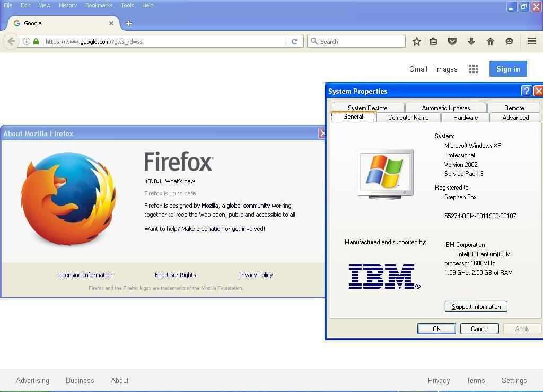Click the Windows XP logo monitor image
Image resolution: width=543 pixels, height=392 pixels.
point(386,174)
